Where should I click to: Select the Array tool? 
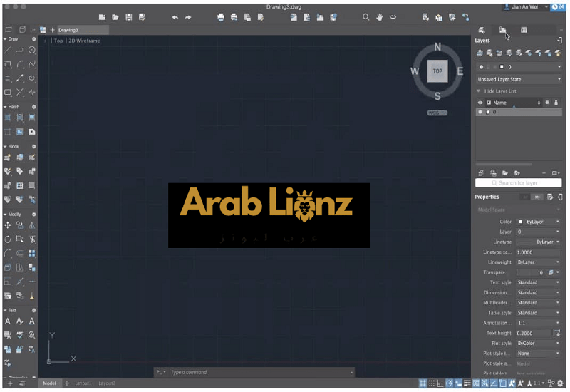point(32,254)
